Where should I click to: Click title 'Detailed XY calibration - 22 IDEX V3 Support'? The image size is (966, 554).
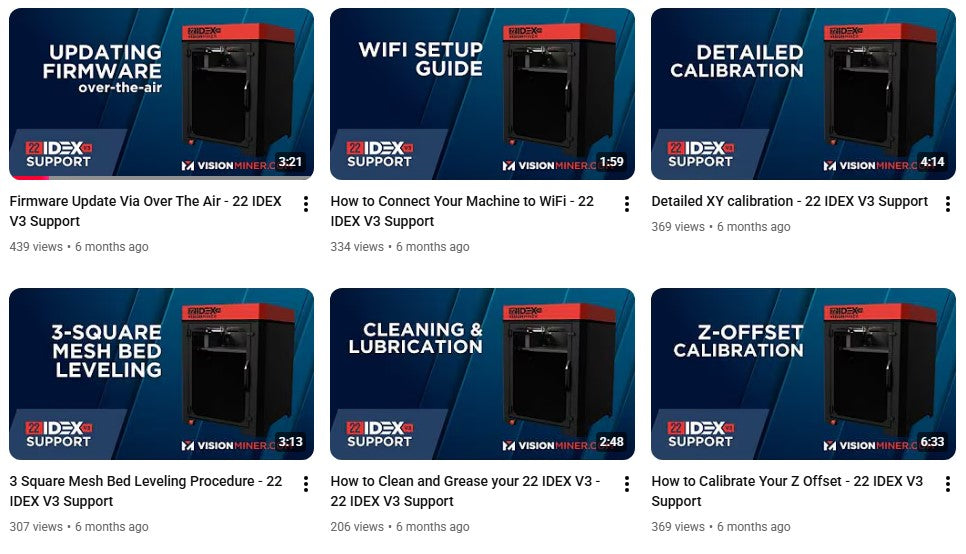[x=789, y=201]
